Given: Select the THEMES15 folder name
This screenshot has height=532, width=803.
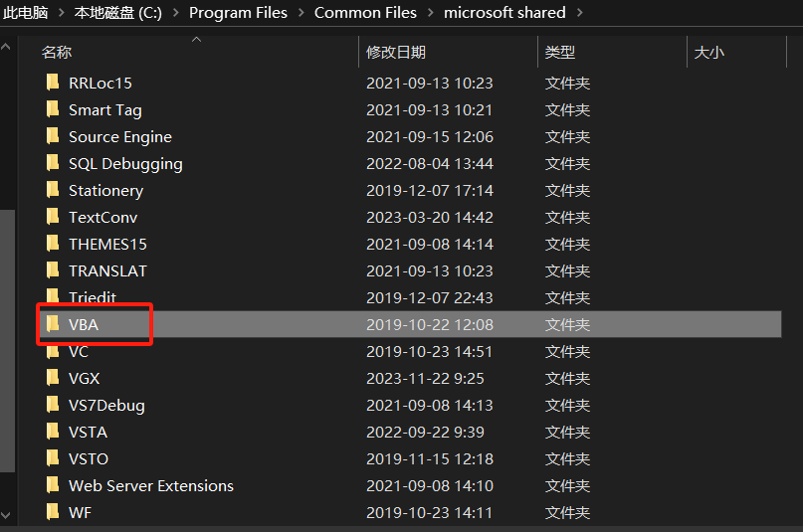Looking at the screenshot, I should [107, 244].
